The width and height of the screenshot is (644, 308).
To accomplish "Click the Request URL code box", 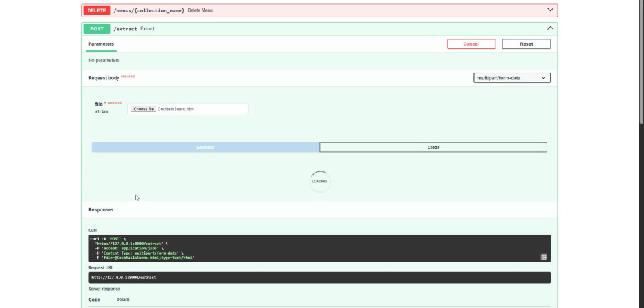I will point(319,277).
